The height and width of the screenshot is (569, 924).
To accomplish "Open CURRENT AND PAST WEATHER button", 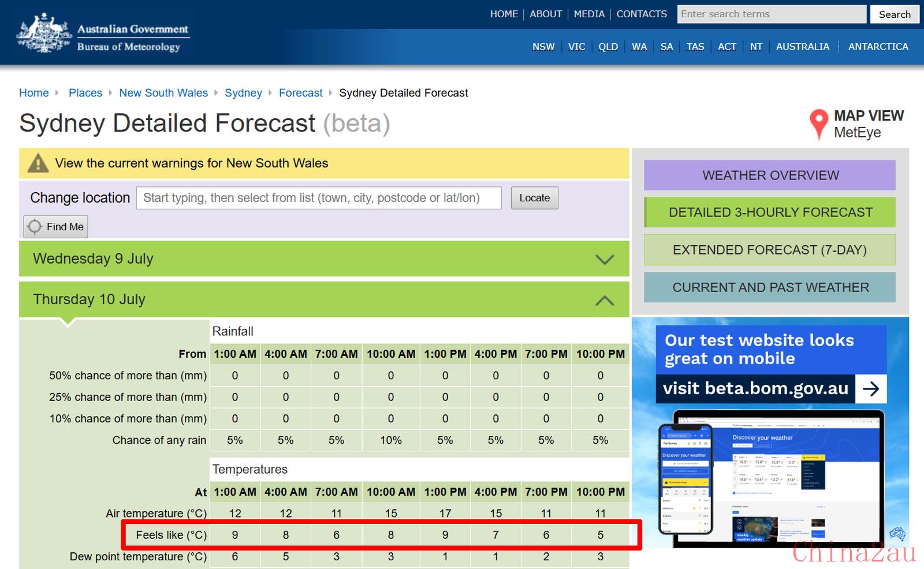I will pos(770,287).
